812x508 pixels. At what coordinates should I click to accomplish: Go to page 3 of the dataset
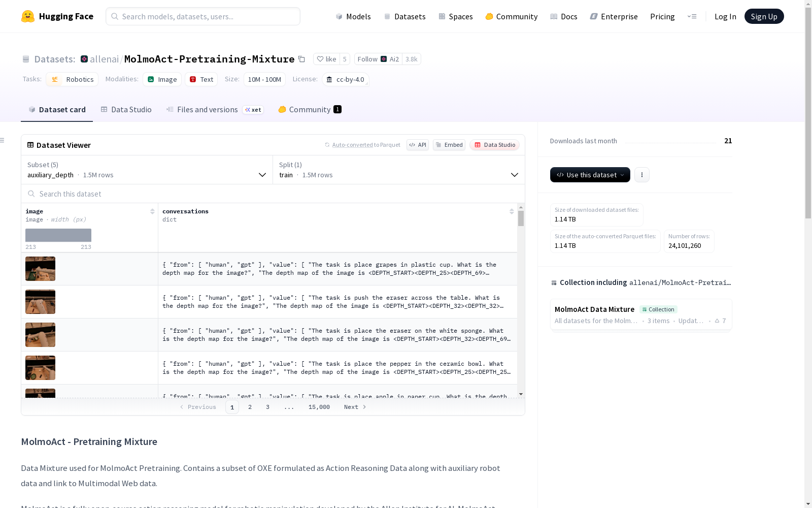click(x=267, y=407)
